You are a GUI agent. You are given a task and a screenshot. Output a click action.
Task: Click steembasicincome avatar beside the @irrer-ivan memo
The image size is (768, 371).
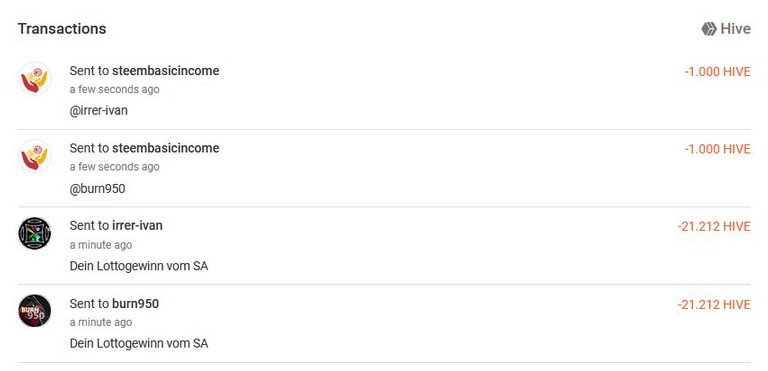[35, 78]
